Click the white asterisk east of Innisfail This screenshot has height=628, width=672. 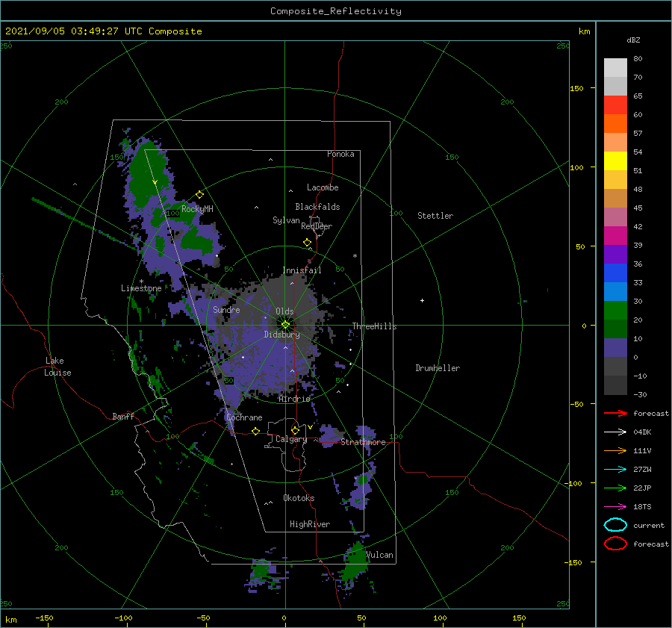[355, 256]
